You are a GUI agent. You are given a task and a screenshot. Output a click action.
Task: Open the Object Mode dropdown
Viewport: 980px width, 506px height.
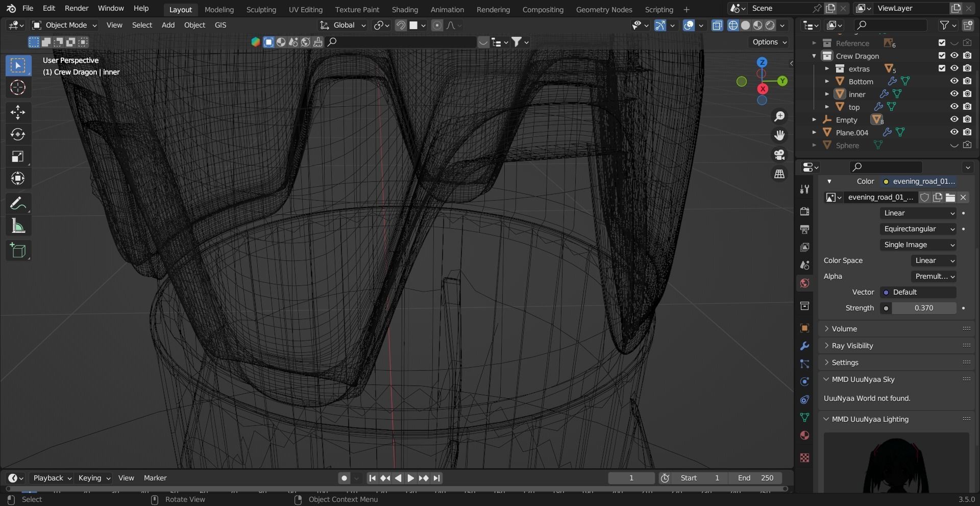64,25
